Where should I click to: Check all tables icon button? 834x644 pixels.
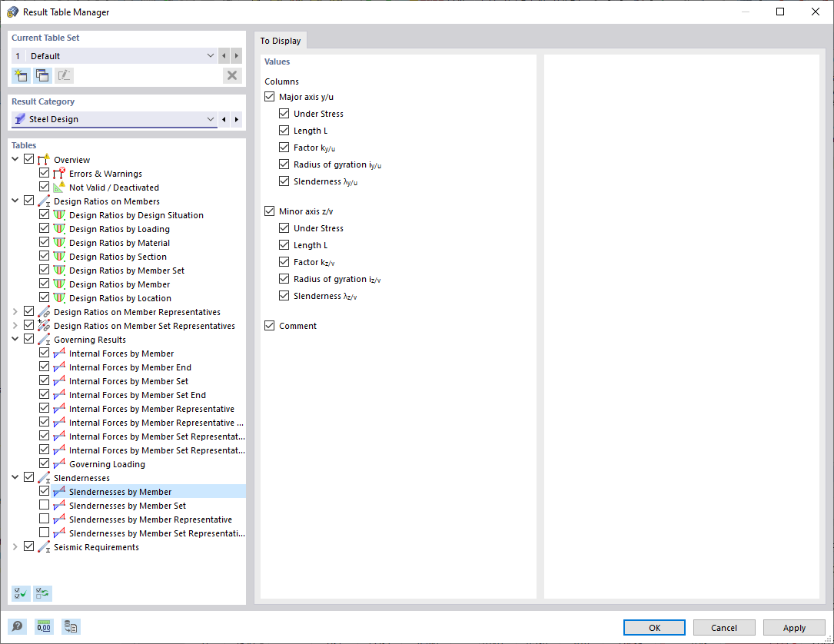coord(21,593)
